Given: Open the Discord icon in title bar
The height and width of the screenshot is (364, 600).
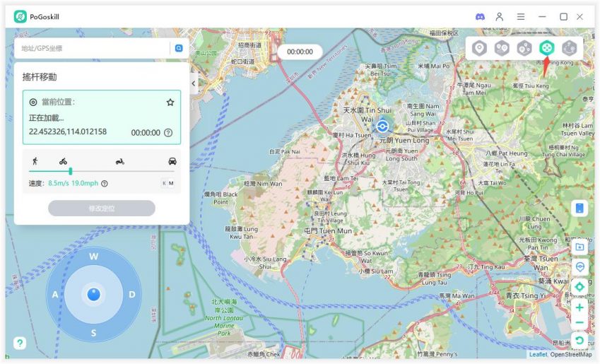Looking at the screenshot, I should point(480,16).
